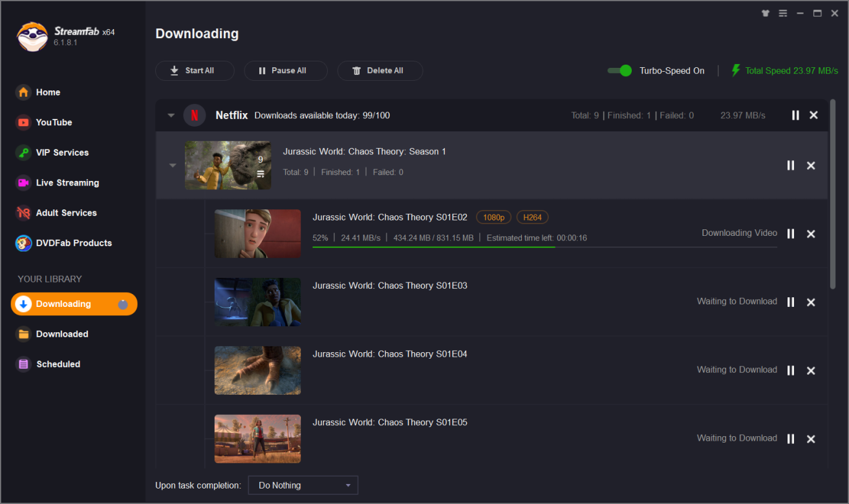
Task: Click the S01E02 episode thumbnail
Action: click(257, 234)
